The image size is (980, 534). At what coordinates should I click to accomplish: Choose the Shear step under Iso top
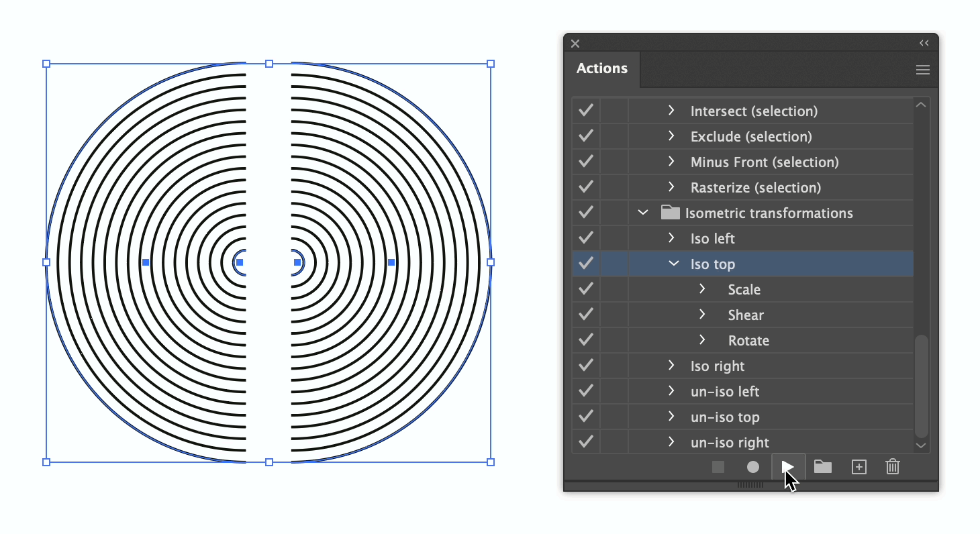coord(745,314)
